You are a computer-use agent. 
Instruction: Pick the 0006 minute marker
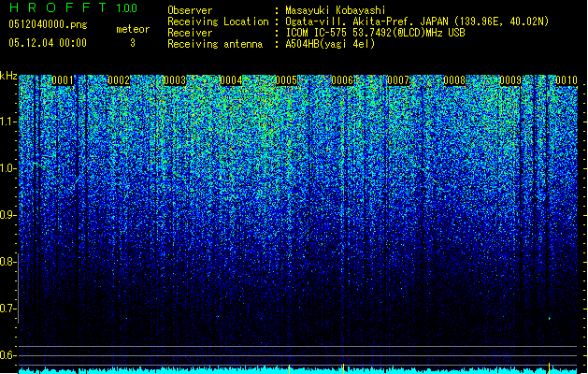342,80
